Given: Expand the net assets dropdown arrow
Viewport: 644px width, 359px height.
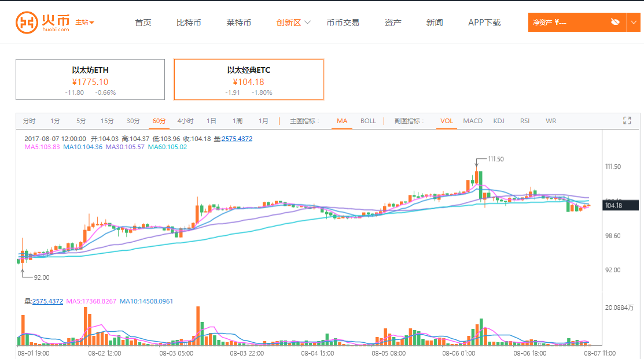Looking at the screenshot, I should [x=633, y=23].
